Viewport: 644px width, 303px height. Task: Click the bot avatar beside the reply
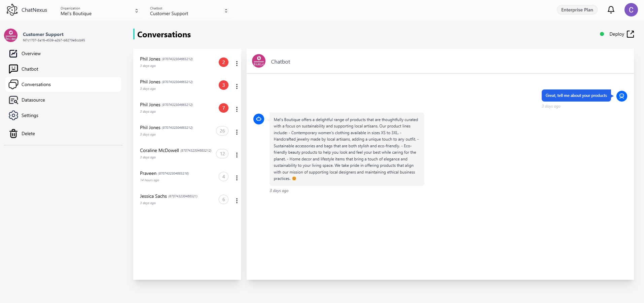pyautogui.click(x=259, y=119)
